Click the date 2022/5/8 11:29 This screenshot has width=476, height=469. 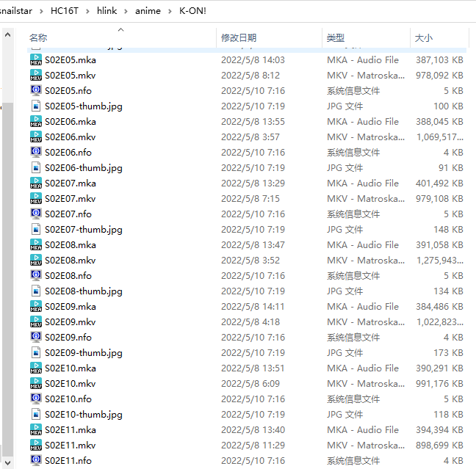click(x=253, y=446)
